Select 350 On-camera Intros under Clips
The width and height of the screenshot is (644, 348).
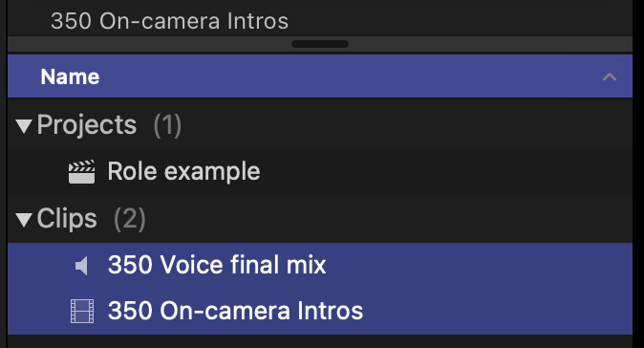point(235,311)
